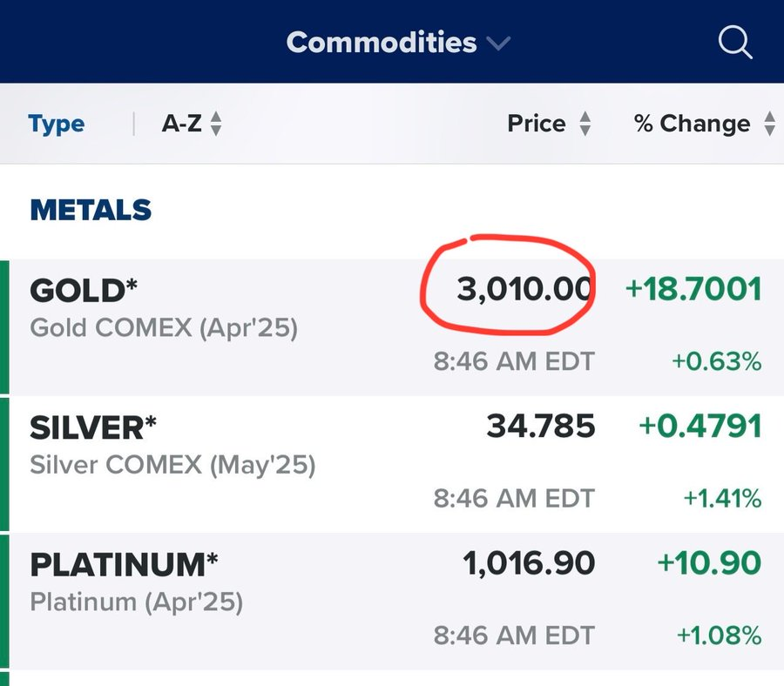The height and width of the screenshot is (686, 784).
Task: Click the % Change column header
Action: coord(692,124)
